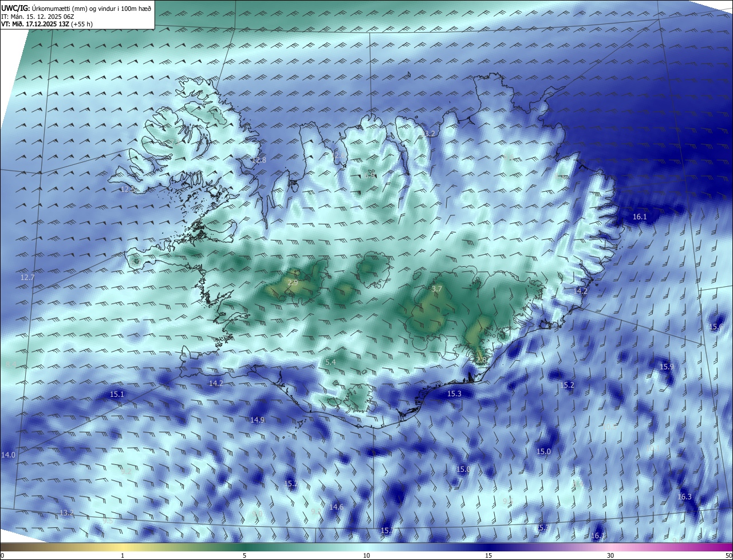The height and width of the screenshot is (560, 733).
Task: Click the 15.9 value label on the map
Action: [667, 366]
